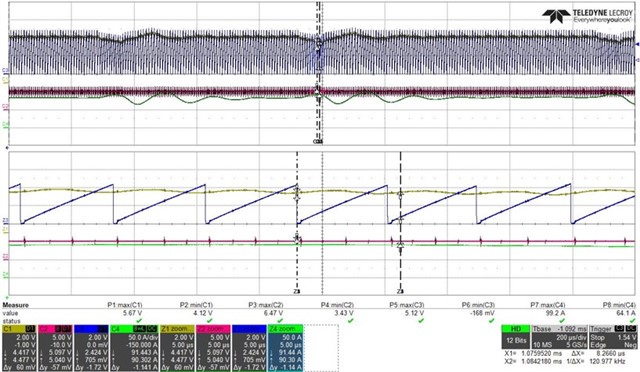This screenshot has width=640, height=372.
Task: Click the green status checkmark under P3
Action: pos(280,321)
